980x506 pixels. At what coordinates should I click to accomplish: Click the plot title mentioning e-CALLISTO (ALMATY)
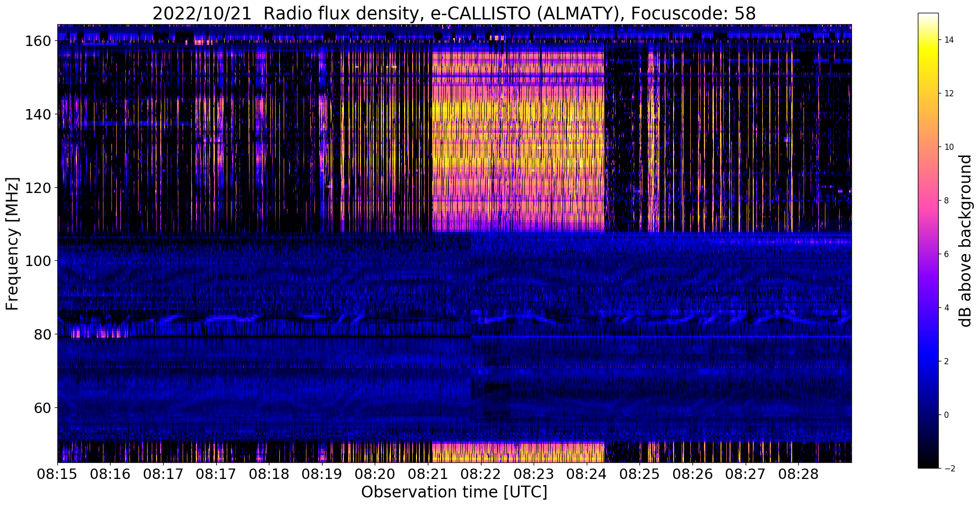[454, 13]
